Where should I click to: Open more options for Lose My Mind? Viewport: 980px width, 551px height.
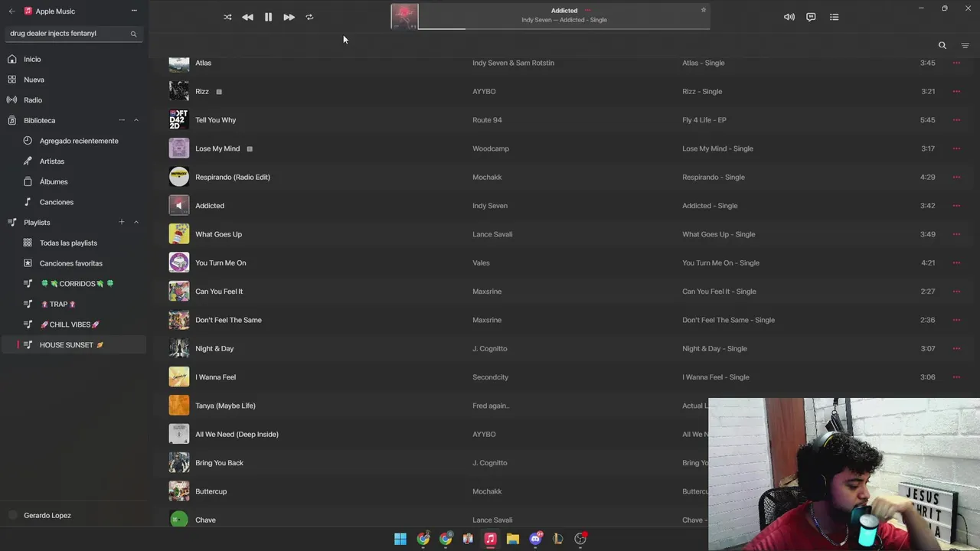tap(956, 148)
